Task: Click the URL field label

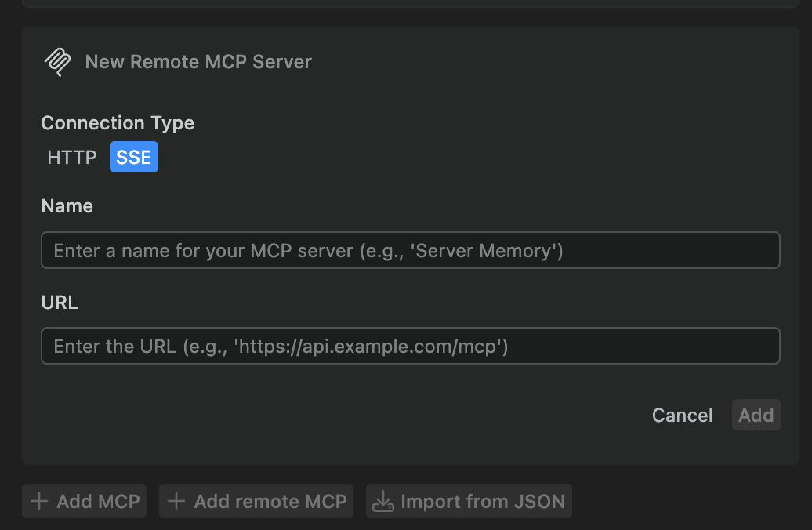Action: click(x=60, y=302)
